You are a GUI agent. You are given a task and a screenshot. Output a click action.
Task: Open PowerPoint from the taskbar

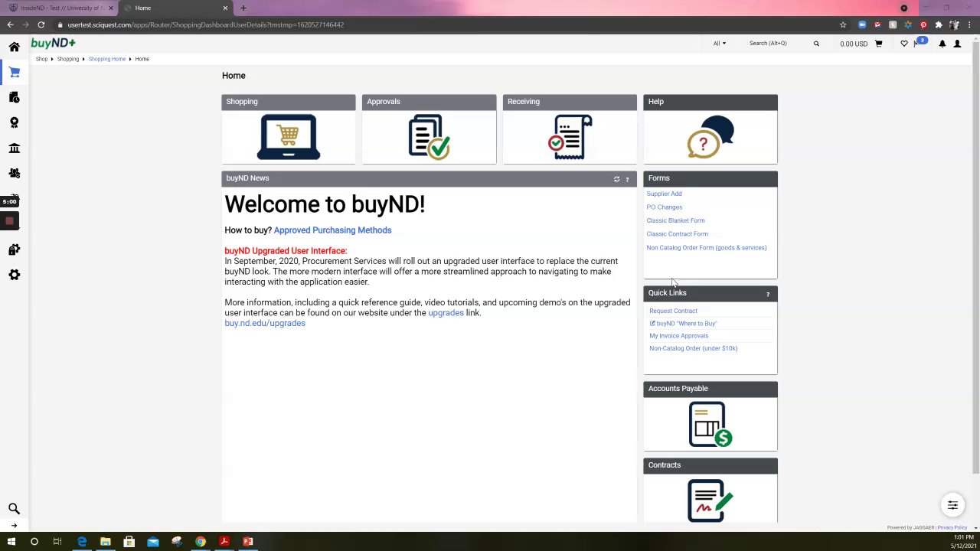point(248,542)
